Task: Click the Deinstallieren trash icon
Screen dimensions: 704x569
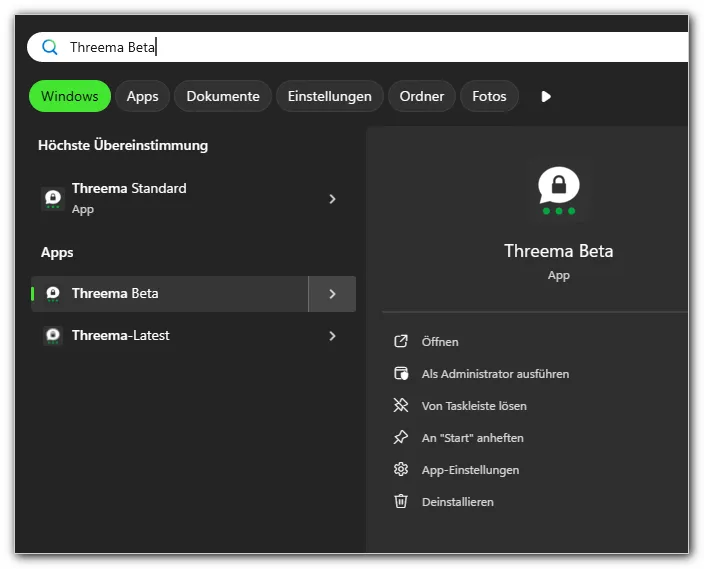Action: pyautogui.click(x=401, y=502)
